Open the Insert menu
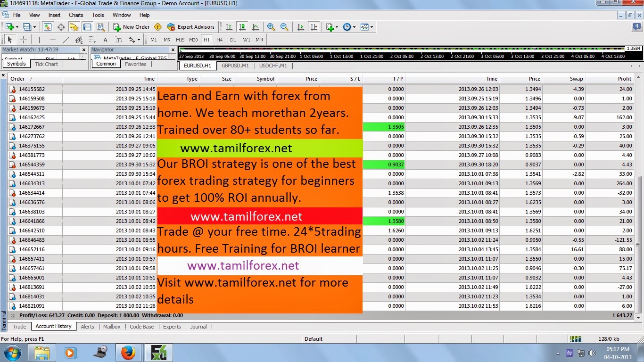Image resolution: width=644 pixels, height=362 pixels. (x=54, y=15)
